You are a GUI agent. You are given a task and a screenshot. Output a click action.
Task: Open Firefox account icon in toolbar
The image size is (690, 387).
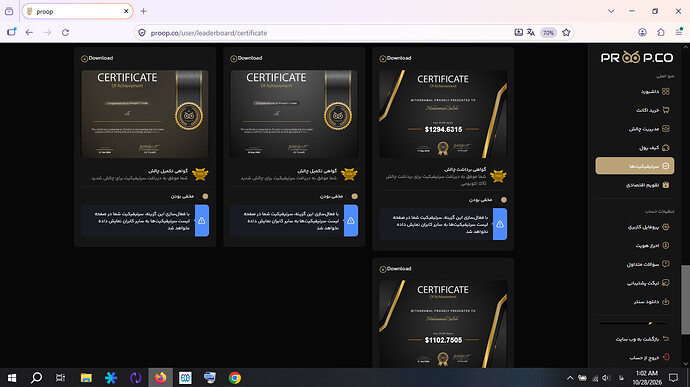coord(642,33)
